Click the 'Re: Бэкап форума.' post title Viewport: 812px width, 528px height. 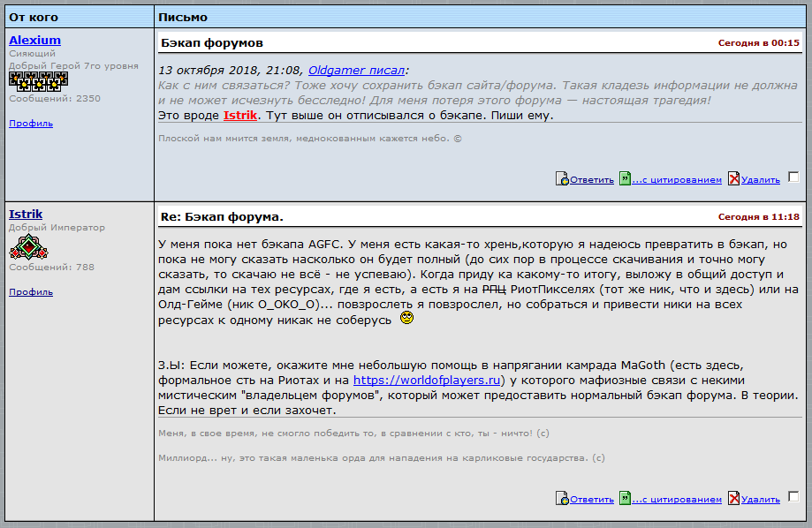click(x=222, y=217)
